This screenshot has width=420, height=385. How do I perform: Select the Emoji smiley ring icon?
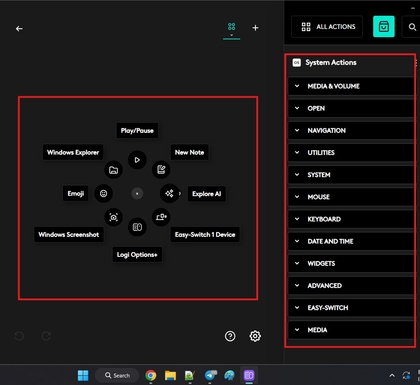pyautogui.click(x=103, y=193)
